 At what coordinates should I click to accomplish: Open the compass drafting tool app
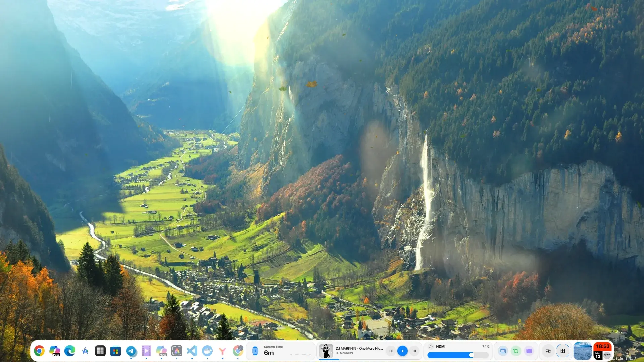(85, 351)
